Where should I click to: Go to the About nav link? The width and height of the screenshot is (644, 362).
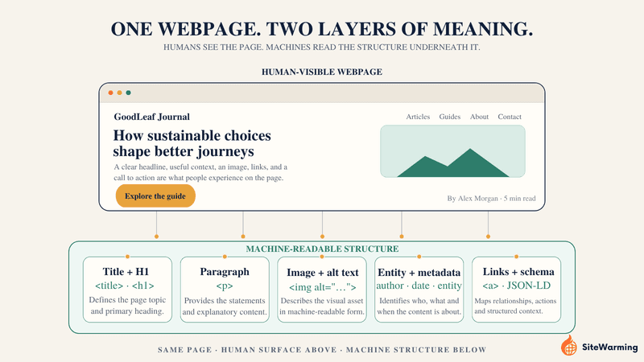click(x=479, y=117)
